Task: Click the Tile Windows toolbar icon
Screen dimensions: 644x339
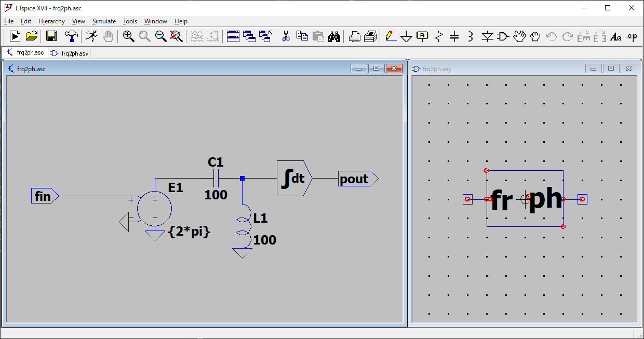Action: pos(233,36)
